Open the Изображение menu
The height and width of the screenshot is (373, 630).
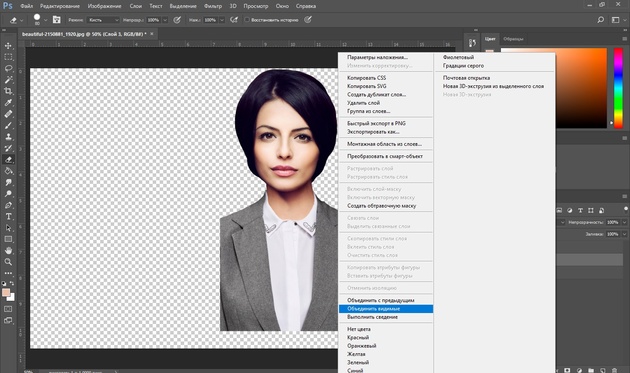104,6
